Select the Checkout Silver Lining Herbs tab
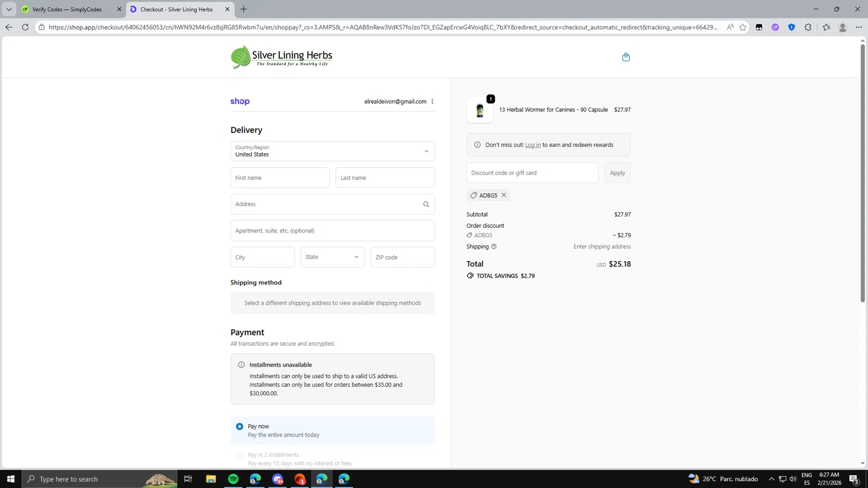The width and height of the screenshot is (868, 488). coord(176,9)
